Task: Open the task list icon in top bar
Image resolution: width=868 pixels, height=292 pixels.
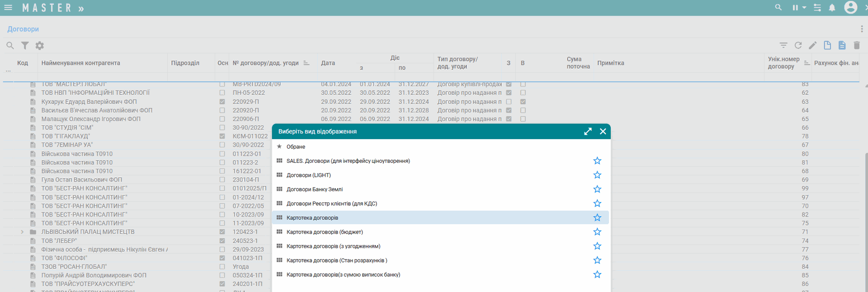Action: coord(817,8)
